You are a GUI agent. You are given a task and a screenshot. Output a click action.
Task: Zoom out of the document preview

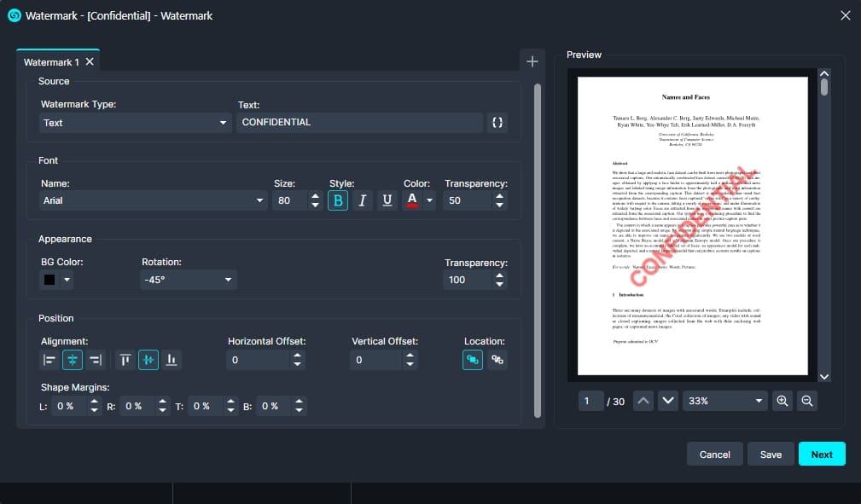[x=806, y=401]
